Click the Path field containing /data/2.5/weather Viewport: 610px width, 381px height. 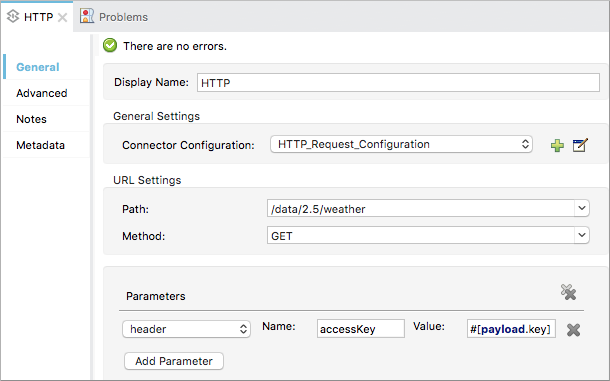pyautogui.click(x=421, y=209)
